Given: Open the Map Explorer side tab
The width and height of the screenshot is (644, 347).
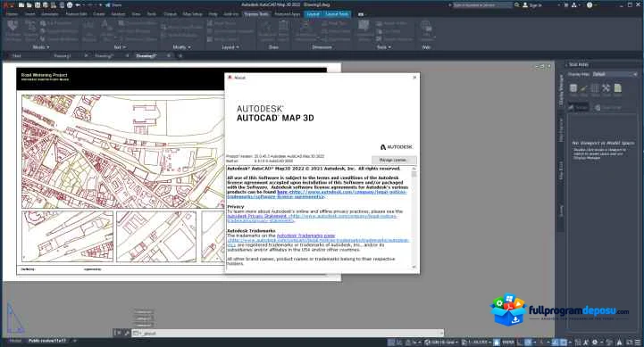Looking at the screenshot, I should pyautogui.click(x=561, y=129).
